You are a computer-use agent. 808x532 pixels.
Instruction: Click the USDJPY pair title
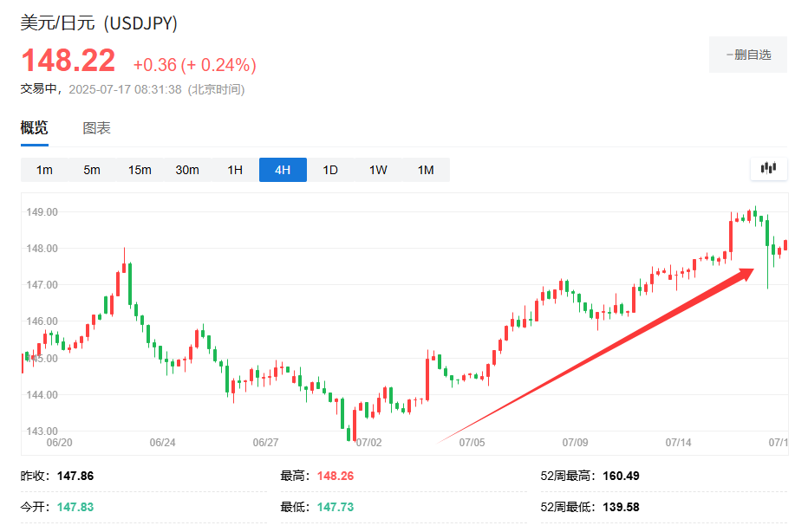[97, 24]
